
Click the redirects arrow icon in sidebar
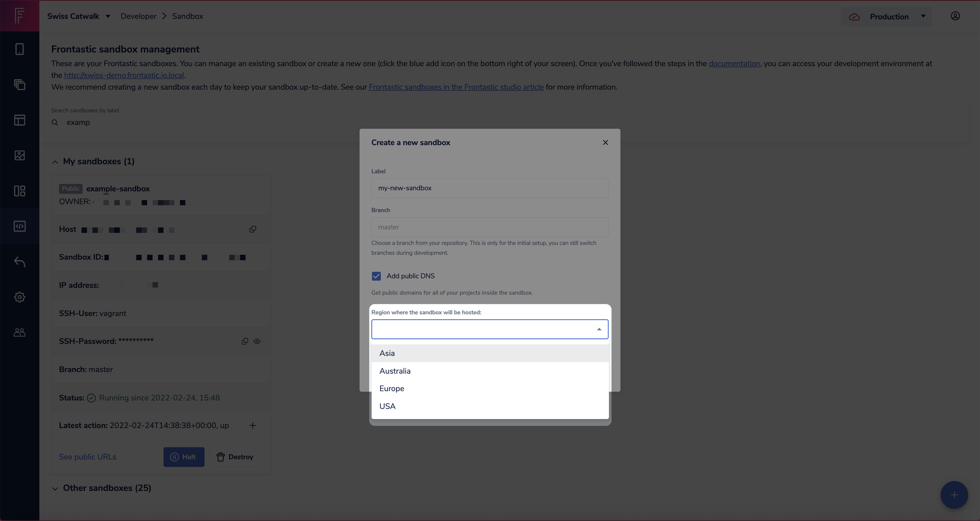click(x=19, y=262)
